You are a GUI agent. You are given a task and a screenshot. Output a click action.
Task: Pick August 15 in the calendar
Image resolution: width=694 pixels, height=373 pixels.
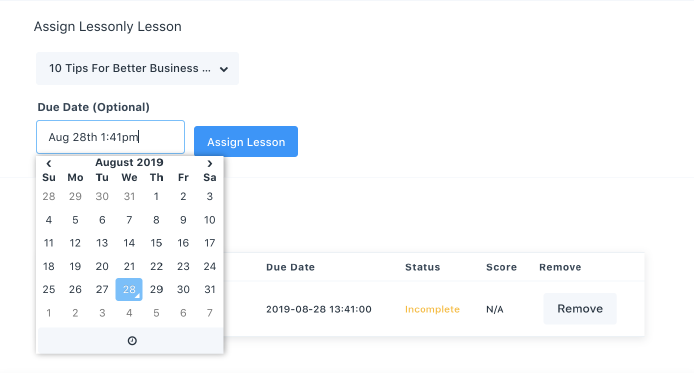tap(156, 243)
